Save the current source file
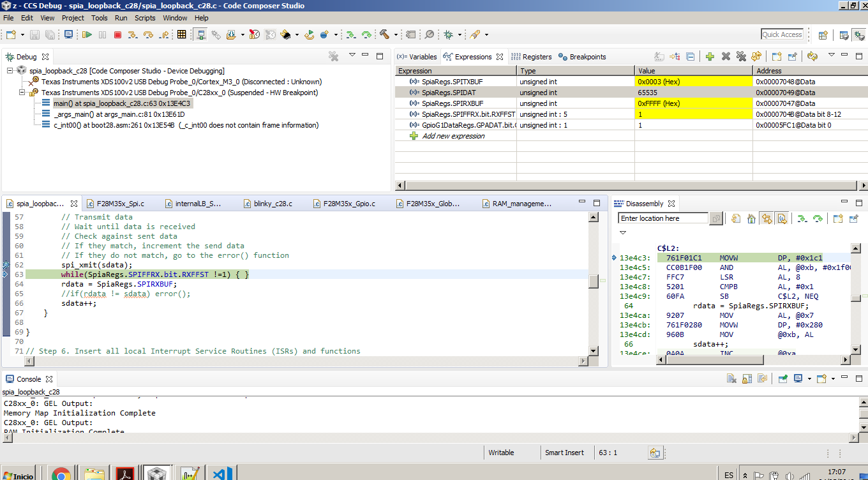This screenshot has width=868, height=480. click(34, 35)
